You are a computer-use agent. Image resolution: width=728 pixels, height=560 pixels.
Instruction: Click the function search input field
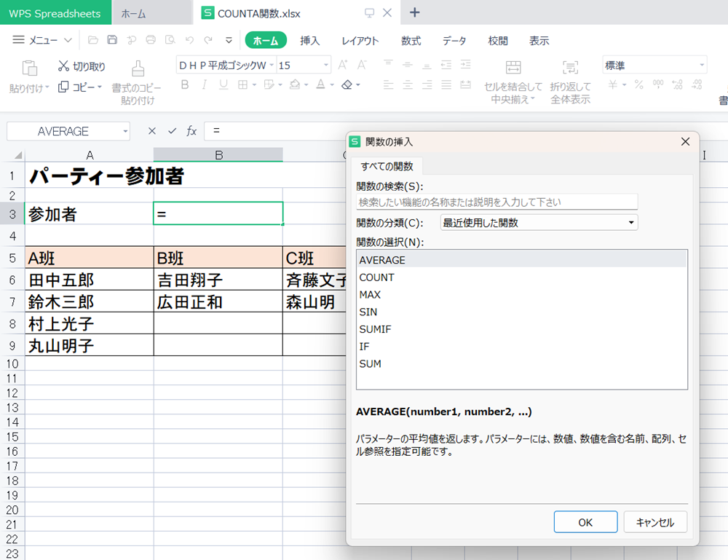(x=496, y=202)
